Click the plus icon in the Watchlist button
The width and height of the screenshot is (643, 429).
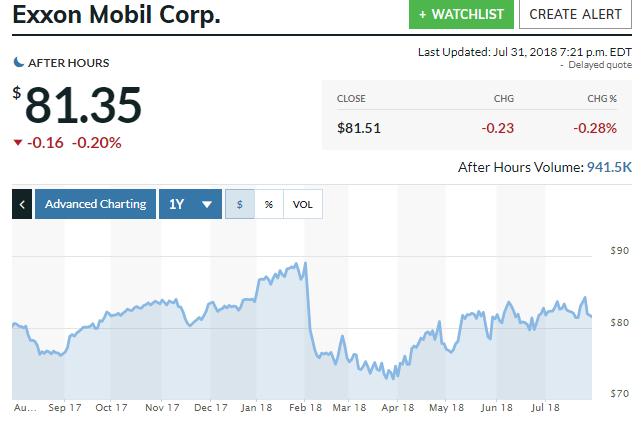point(422,15)
